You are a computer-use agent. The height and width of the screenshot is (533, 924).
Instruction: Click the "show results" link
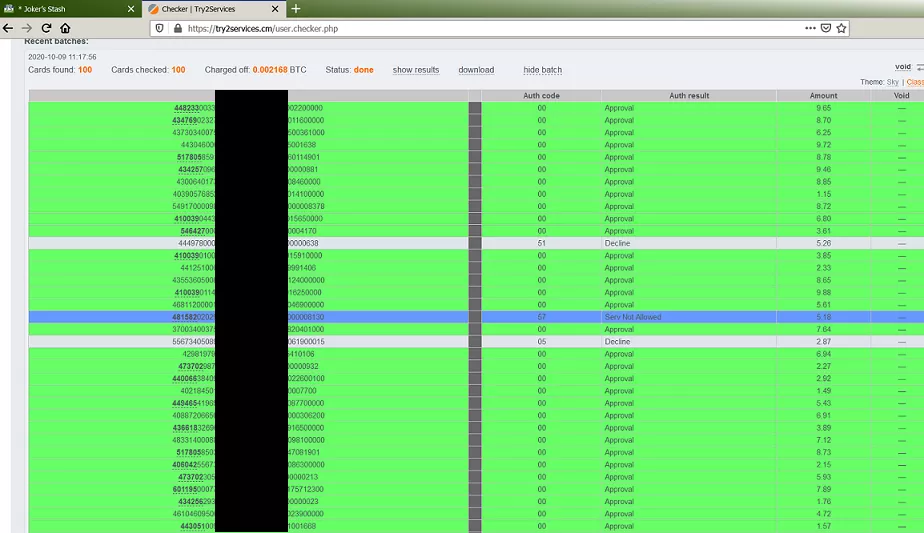[x=416, y=70]
